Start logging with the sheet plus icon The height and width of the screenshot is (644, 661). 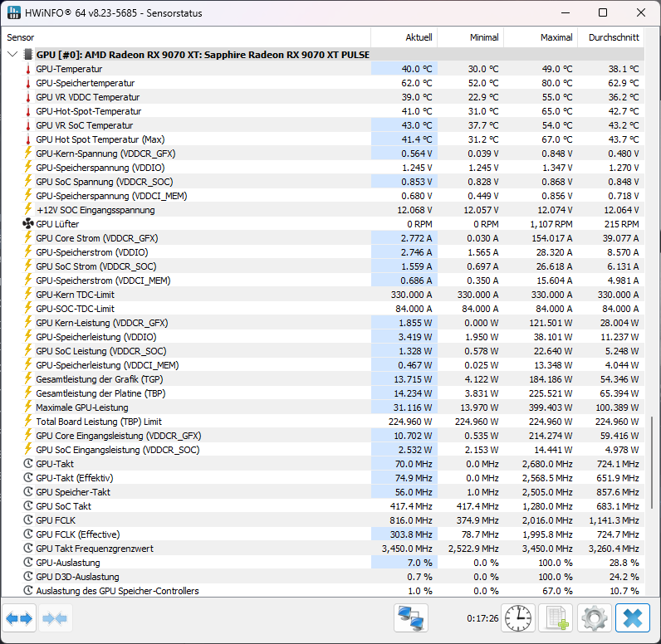pyautogui.click(x=556, y=618)
